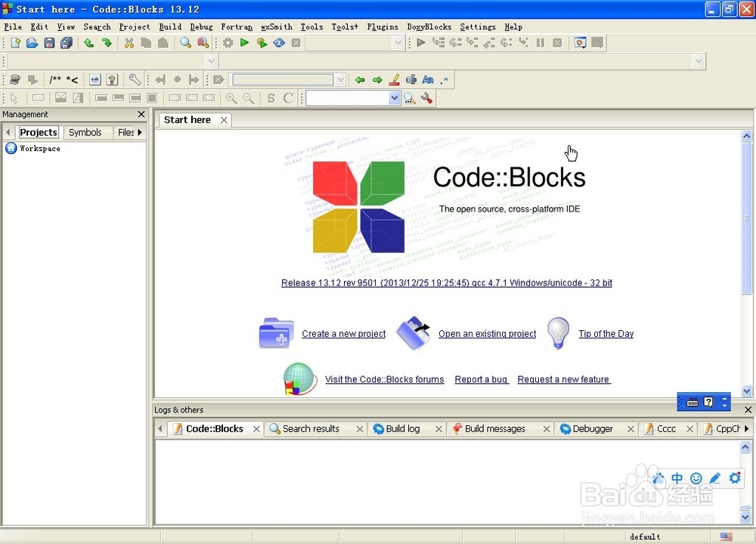This screenshot has height=544, width=756.
Task: Click the DoxyBlocks block comment icon
Action: pos(55,79)
